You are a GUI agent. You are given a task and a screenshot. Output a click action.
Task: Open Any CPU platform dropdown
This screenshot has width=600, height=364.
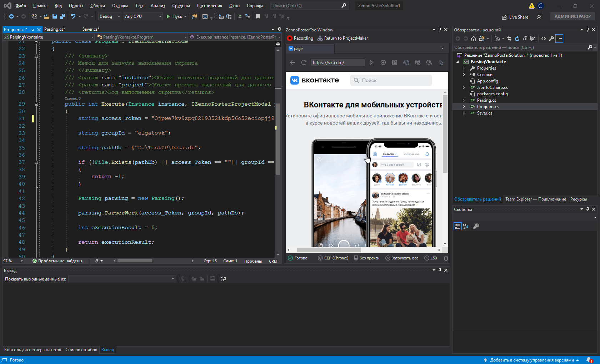[x=143, y=16]
